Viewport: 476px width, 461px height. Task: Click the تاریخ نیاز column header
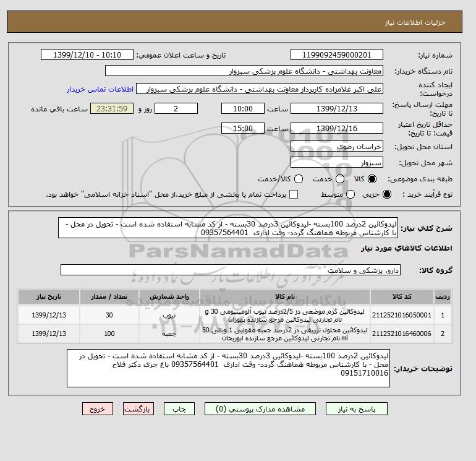pyautogui.click(x=49, y=296)
